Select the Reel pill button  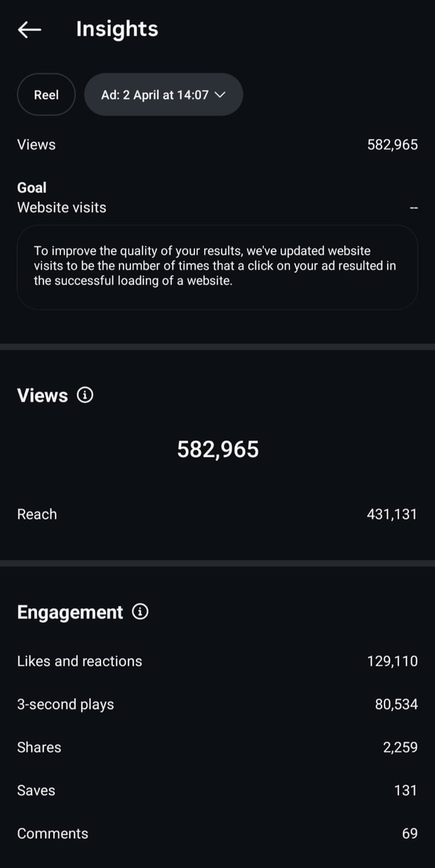pos(46,95)
